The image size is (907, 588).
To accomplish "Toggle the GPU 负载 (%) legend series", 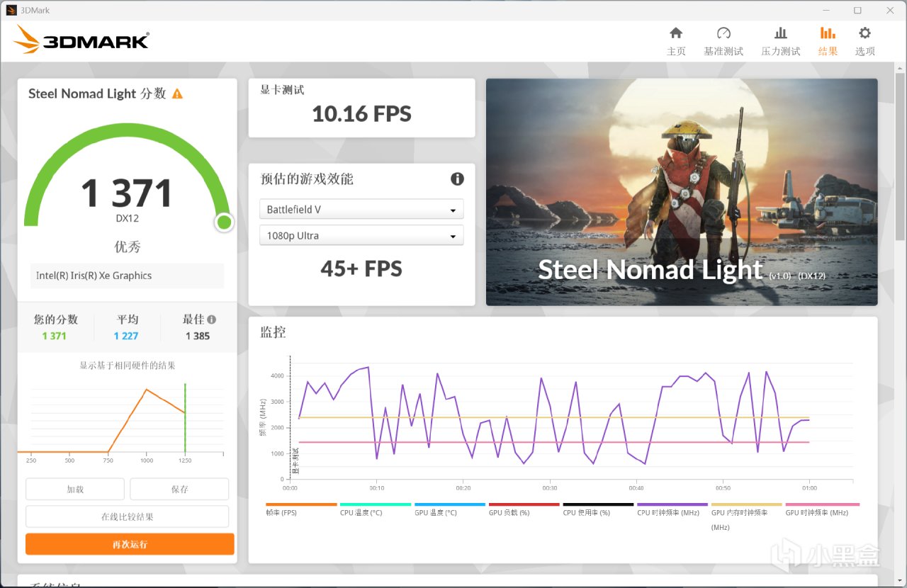I will click(524, 509).
